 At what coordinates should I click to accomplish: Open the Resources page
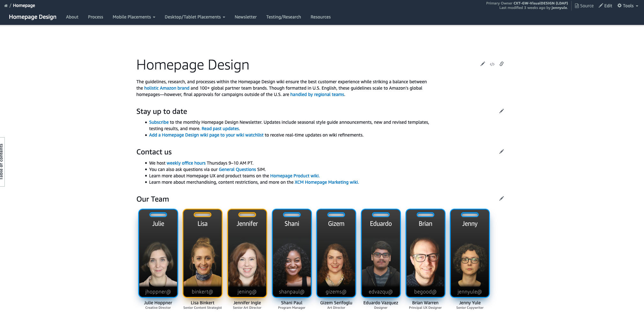tap(321, 17)
